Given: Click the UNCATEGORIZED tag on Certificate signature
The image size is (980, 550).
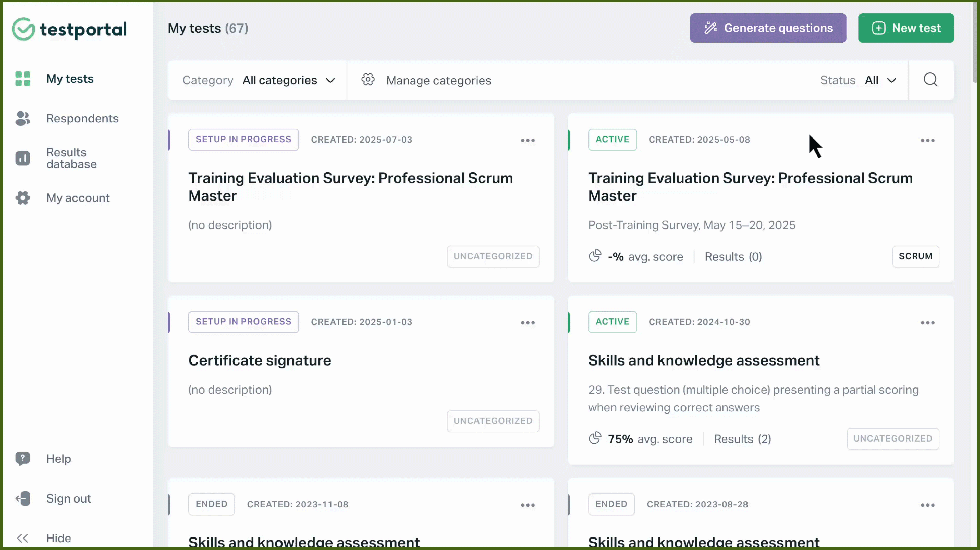Looking at the screenshot, I should tap(493, 421).
